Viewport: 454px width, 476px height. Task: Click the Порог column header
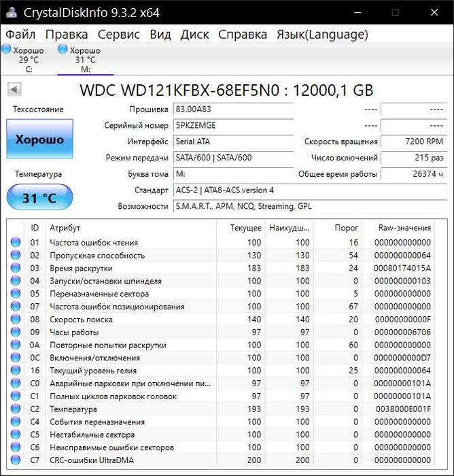pyautogui.click(x=338, y=228)
